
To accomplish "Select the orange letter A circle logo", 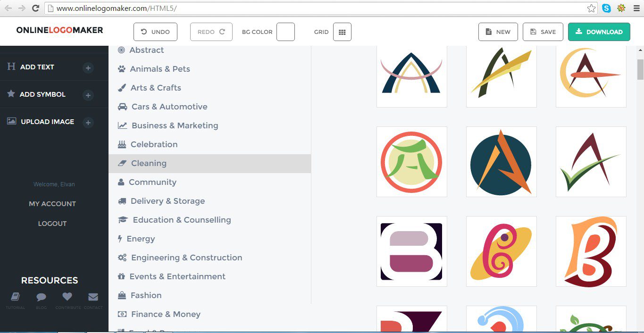I will (x=501, y=161).
